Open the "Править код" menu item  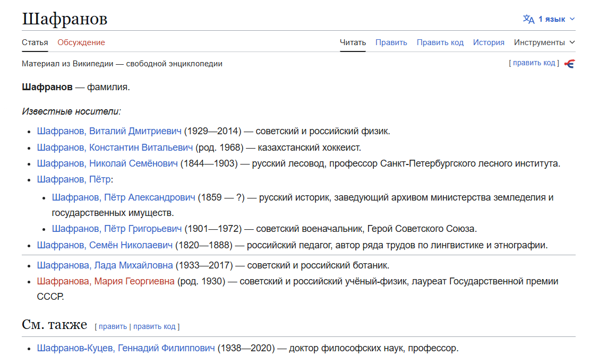point(440,42)
